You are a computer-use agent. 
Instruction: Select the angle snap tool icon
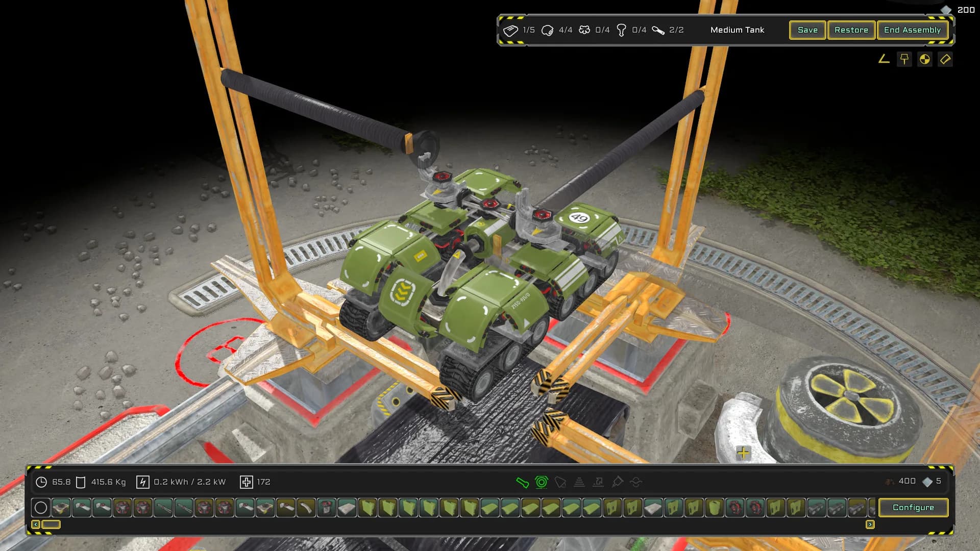[x=884, y=59]
